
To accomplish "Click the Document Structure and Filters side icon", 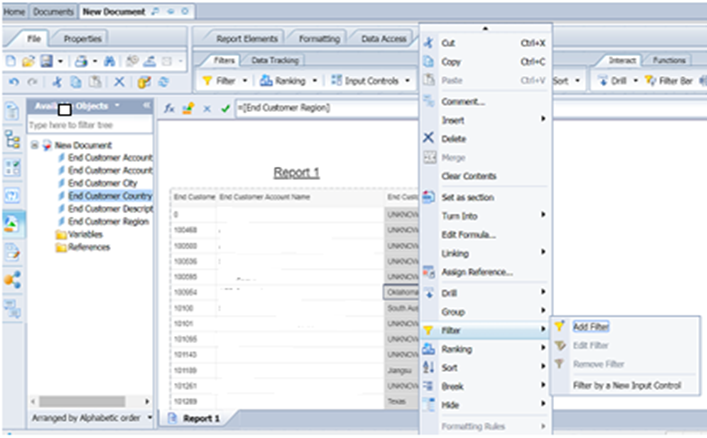I will click(13, 139).
